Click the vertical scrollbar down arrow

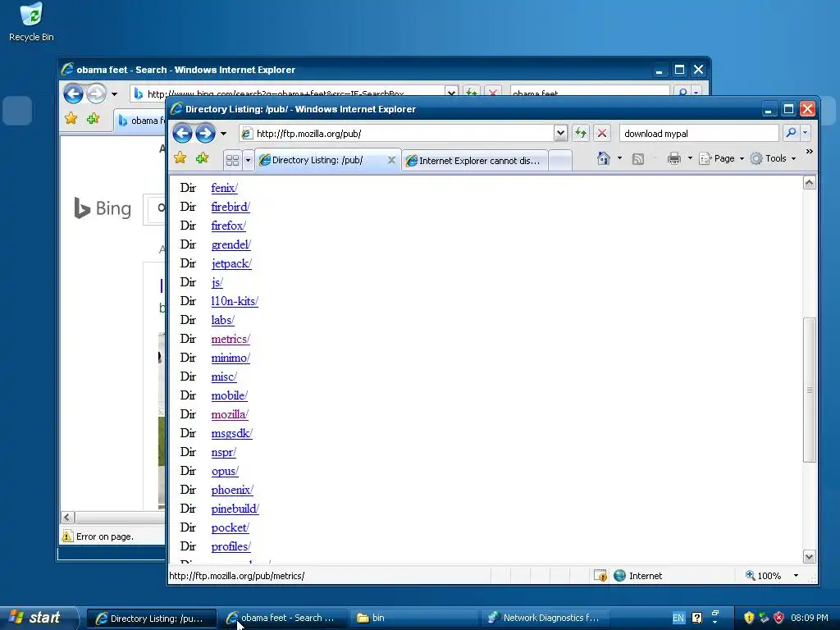tap(809, 557)
